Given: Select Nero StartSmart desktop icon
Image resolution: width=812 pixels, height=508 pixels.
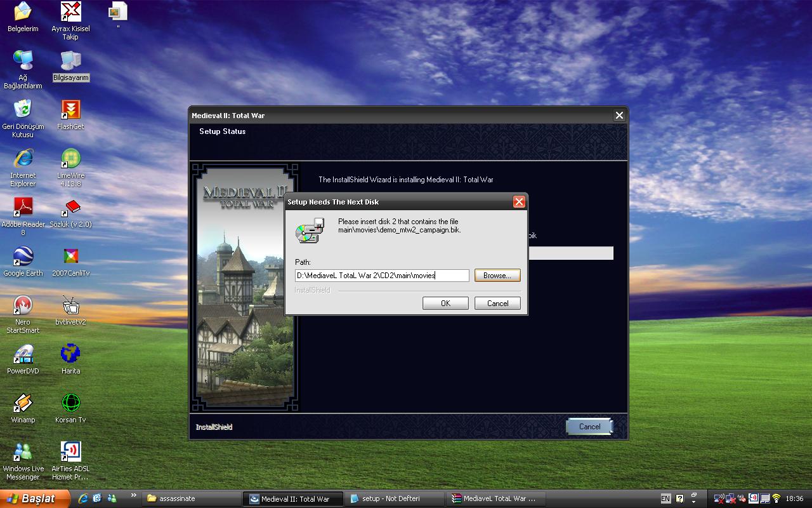Looking at the screenshot, I should point(23,314).
